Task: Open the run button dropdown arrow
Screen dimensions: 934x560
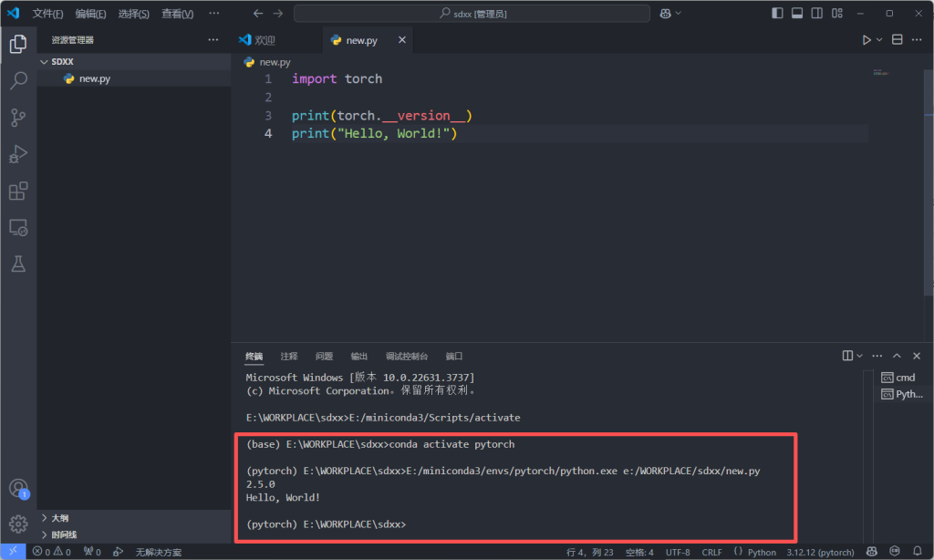Action: tap(879, 40)
